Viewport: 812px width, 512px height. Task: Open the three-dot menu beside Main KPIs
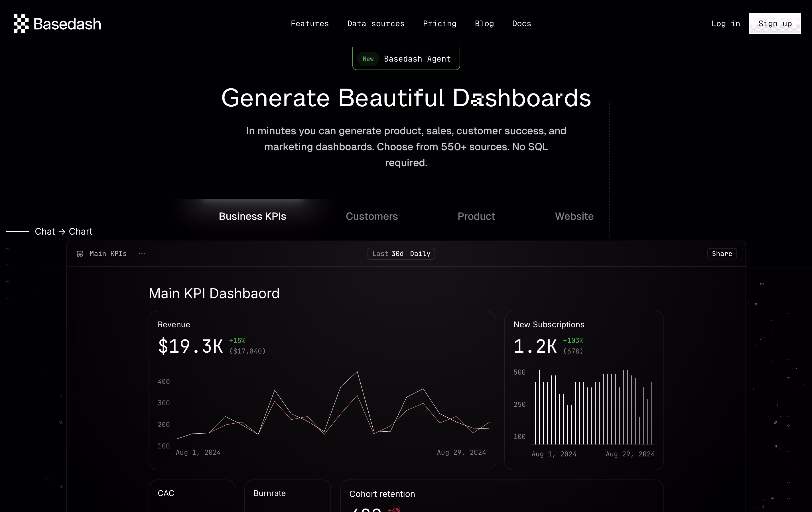tap(142, 253)
